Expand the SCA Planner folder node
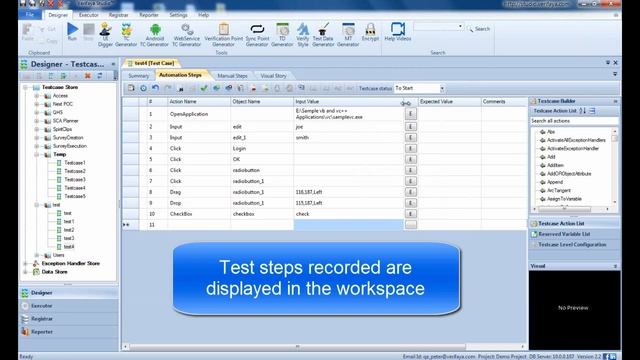 (37, 121)
